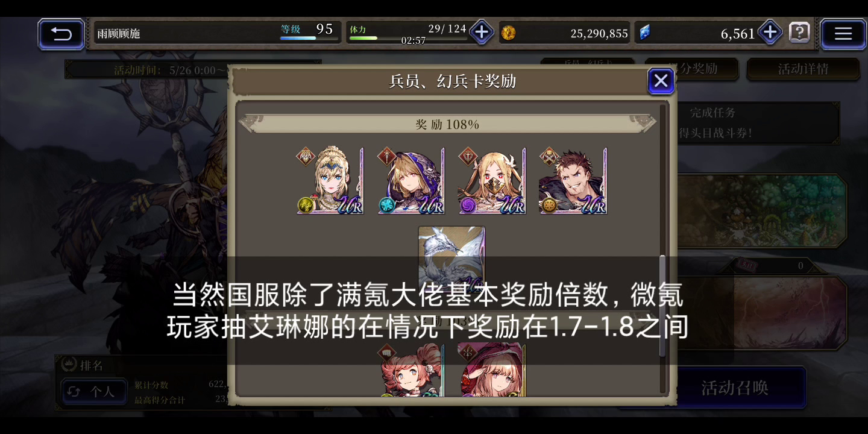Open the hamburger menu at top right

pos(843,34)
